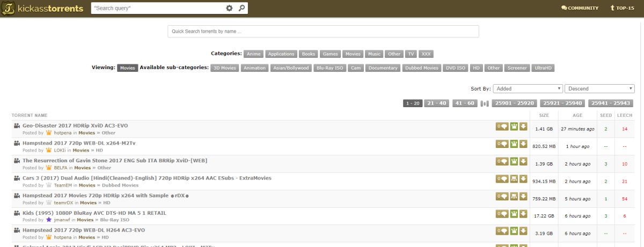This screenshot has width=644, height=247.
Task: Open comments on Hampstead rDX row
Action: click(502, 196)
